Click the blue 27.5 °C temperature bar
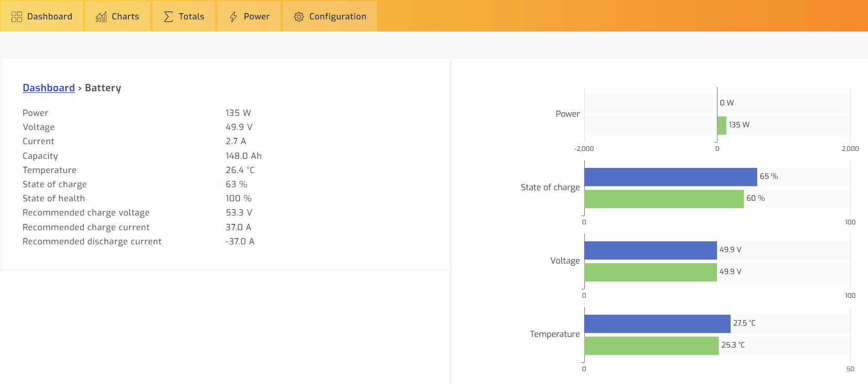Screen dimensions: 868x388 tap(657, 324)
